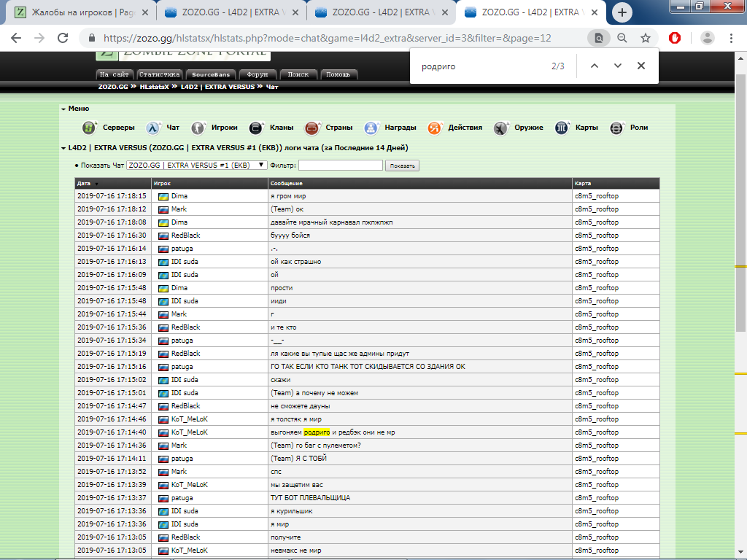The image size is (747, 560).
Task: Collapse the Меню section
Action: click(63, 109)
